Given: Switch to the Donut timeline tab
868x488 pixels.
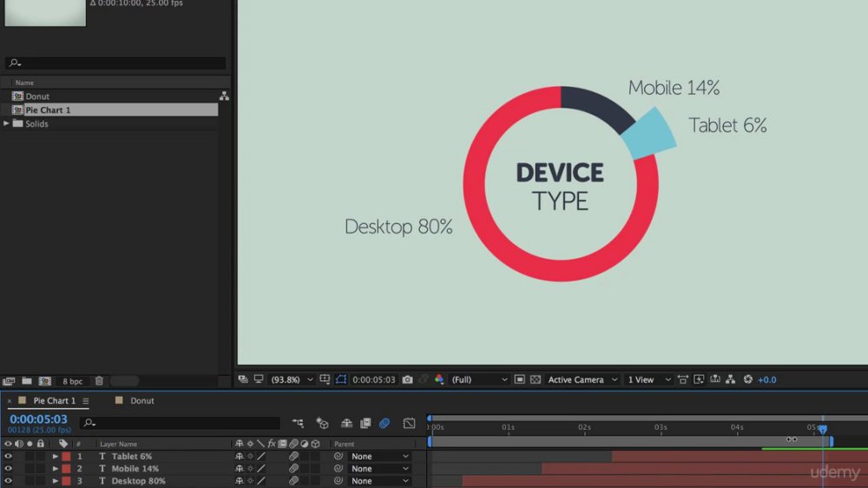Looking at the screenshot, I should [x=142, y=400].
